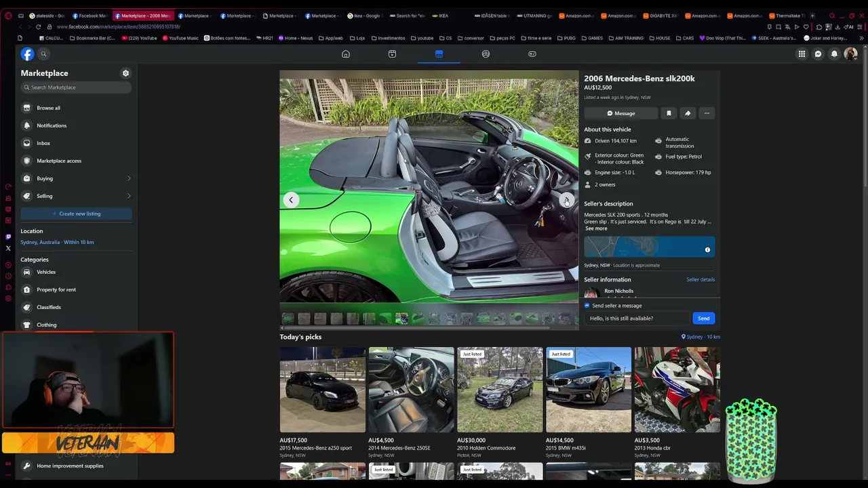Open the Seller details link
Viewport: 868px width, 488px height.
click(x=701, y=279)
